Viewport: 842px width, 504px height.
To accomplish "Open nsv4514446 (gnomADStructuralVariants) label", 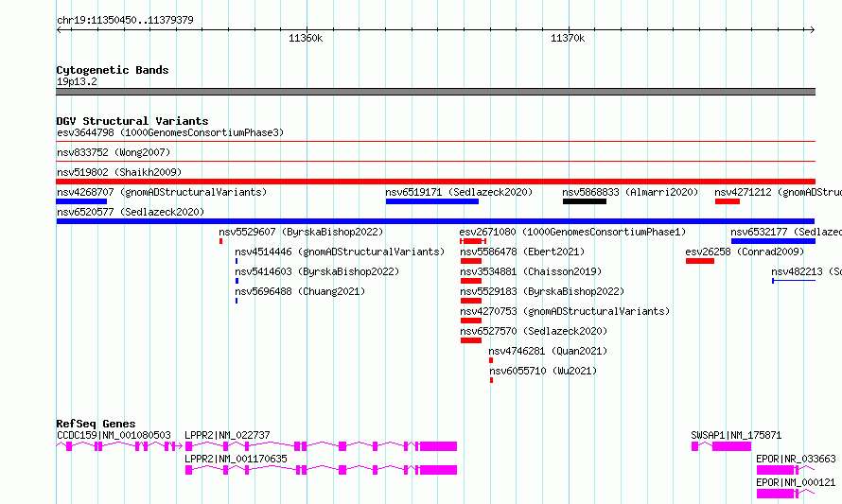I will [340, 252].
